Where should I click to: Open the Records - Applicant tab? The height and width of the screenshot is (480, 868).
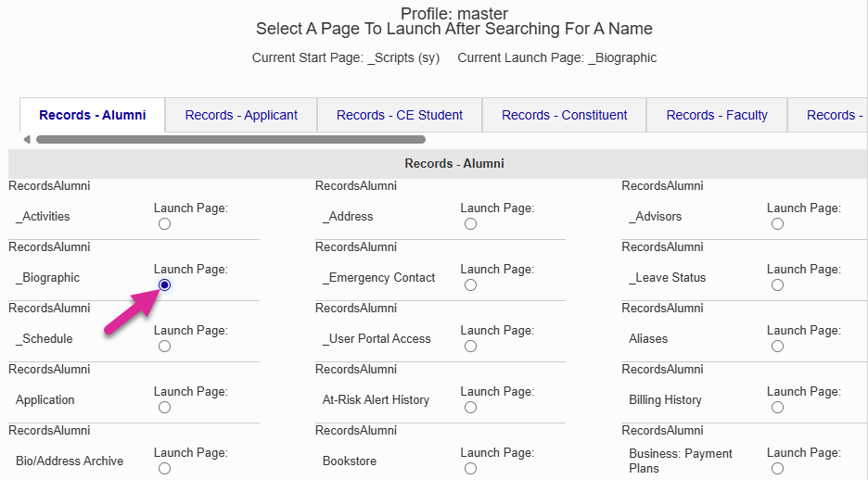[241, 115]
